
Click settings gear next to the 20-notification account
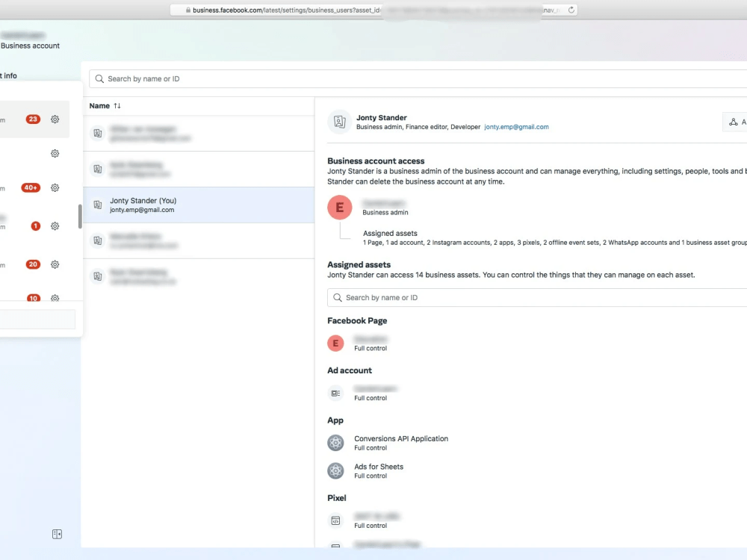click(55, 264)
